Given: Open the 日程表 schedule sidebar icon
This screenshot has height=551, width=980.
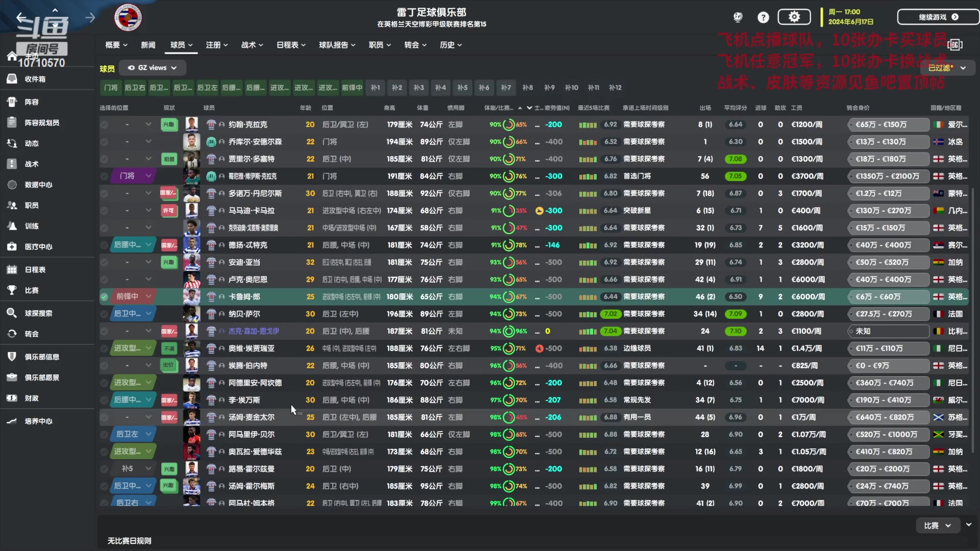Looking at the screenshot, I should 12,269.
